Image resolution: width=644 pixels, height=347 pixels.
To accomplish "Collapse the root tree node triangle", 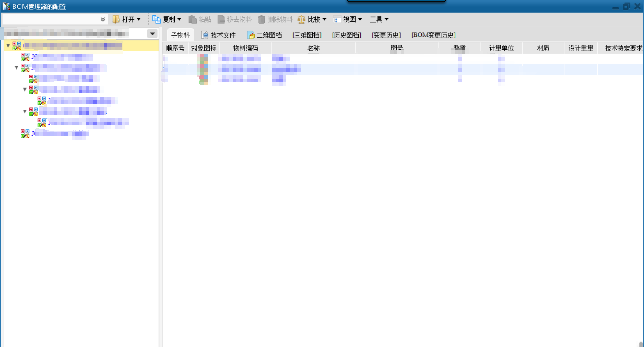I will pyautogui.click(x=8, y=46).
